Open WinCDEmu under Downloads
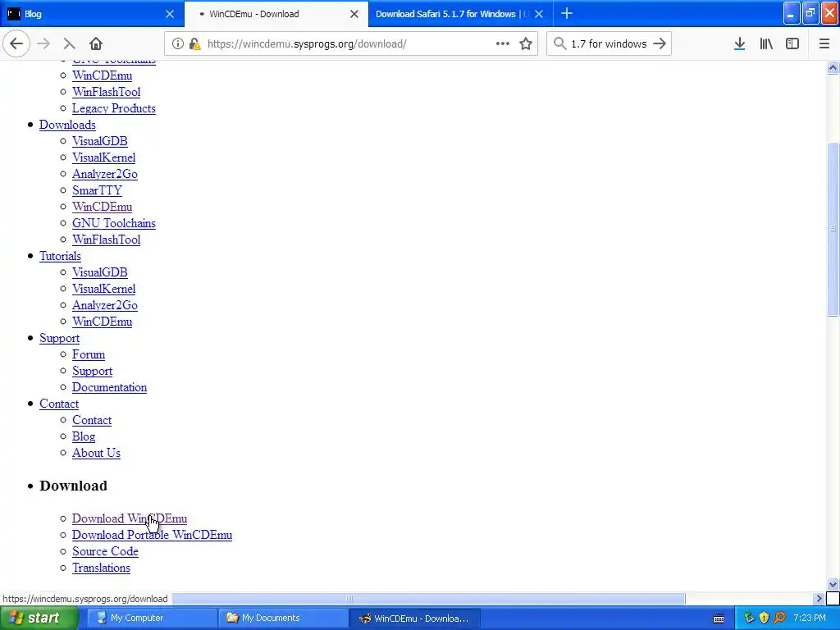 [103, 207]
